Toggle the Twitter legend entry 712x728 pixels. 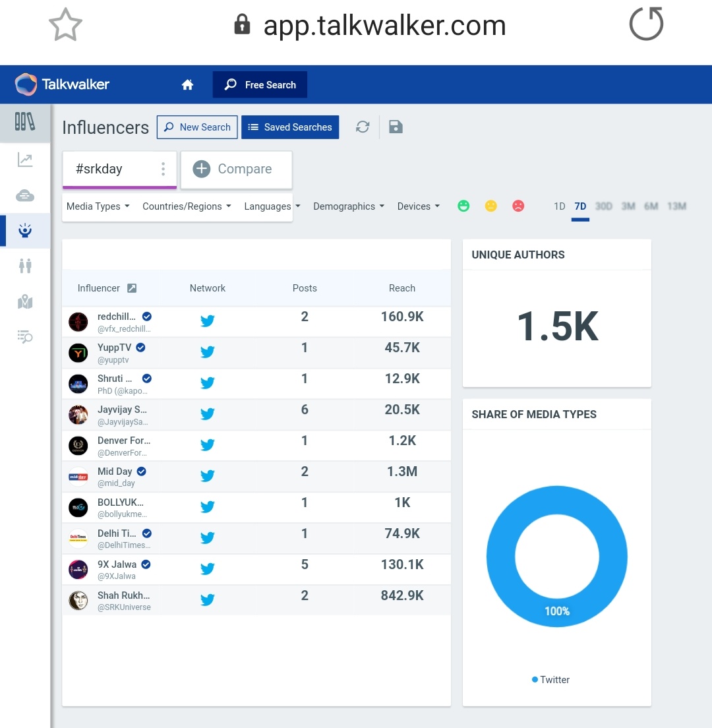click(551, 680)
